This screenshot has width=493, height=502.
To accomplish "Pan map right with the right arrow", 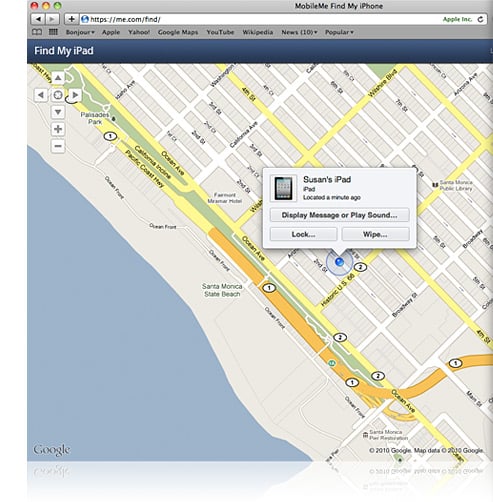I will tap(75, 95).
